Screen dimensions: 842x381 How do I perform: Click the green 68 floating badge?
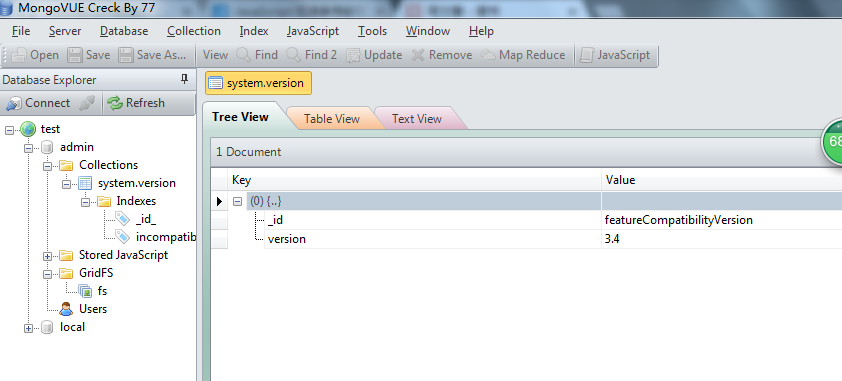point(832,142)
